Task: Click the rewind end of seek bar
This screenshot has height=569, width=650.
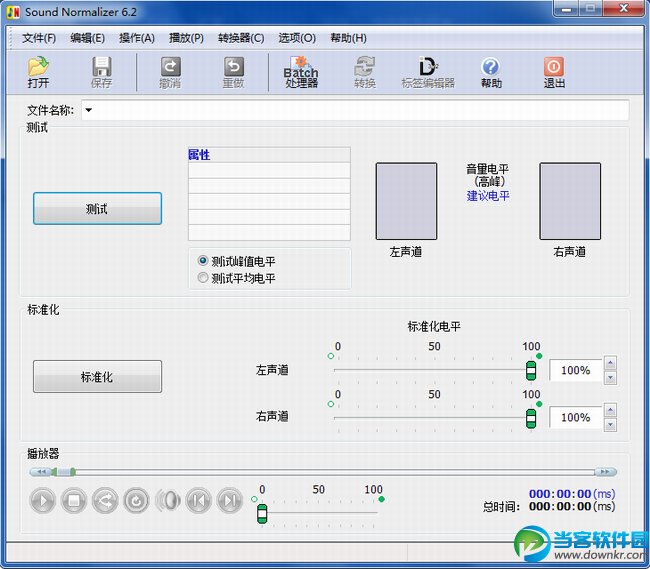Action: tap(40, 472)
